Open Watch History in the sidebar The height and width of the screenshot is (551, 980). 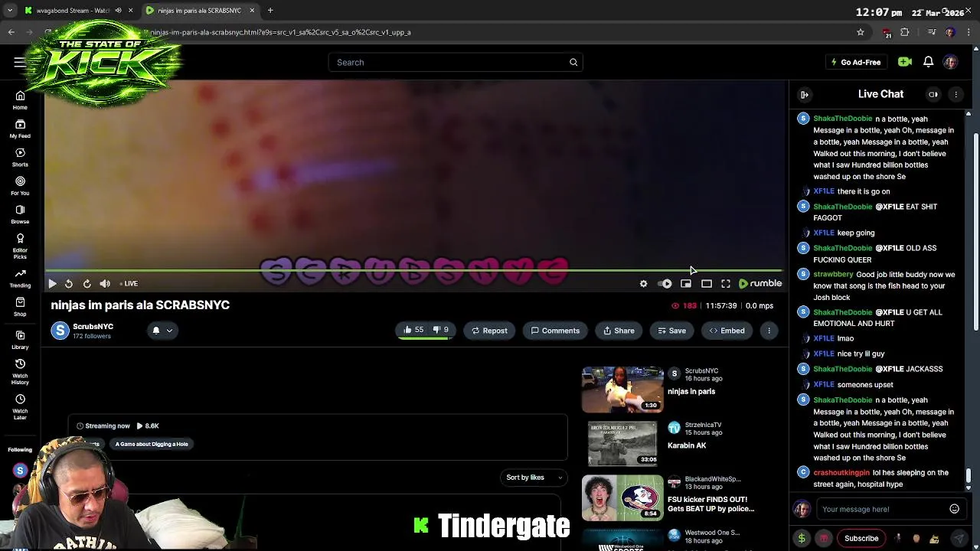(x=20, y=371)
